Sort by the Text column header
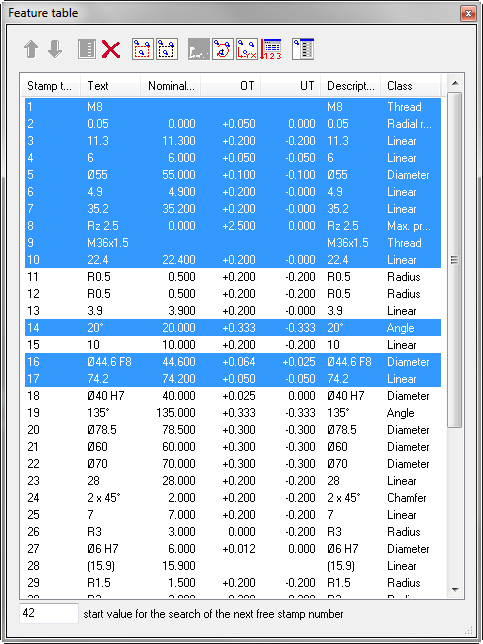The width and height of the screenshot is (483, 644). click(x=110, y=86)
